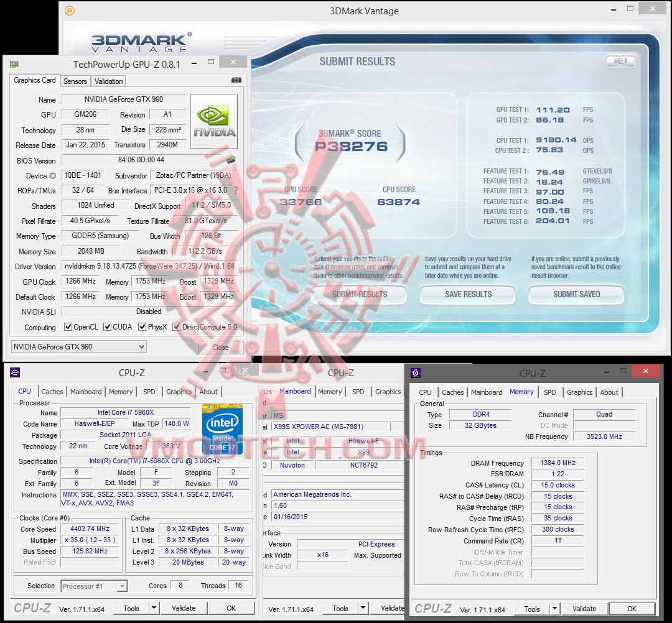The height and width of the screenshot is (623, 672).
Task: Toggle the OpenCL checkbox in GPU-Z
Action: 68,326
